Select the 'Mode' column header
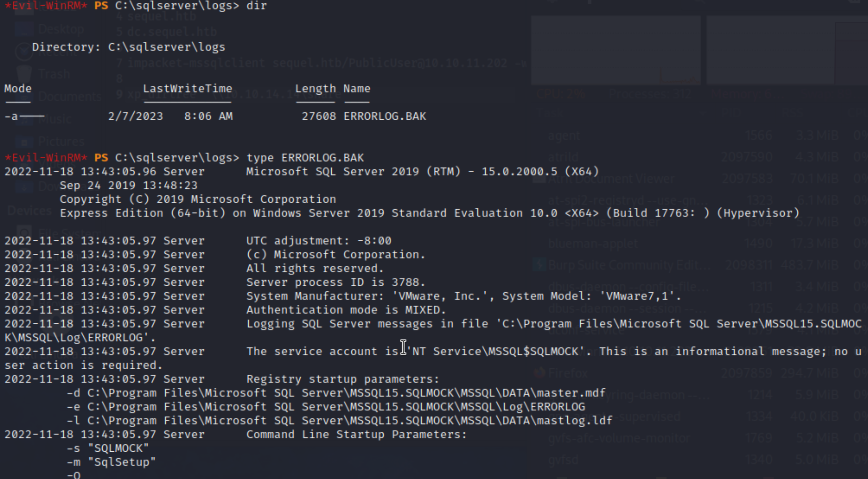868x479 pixels. [18, 89]
